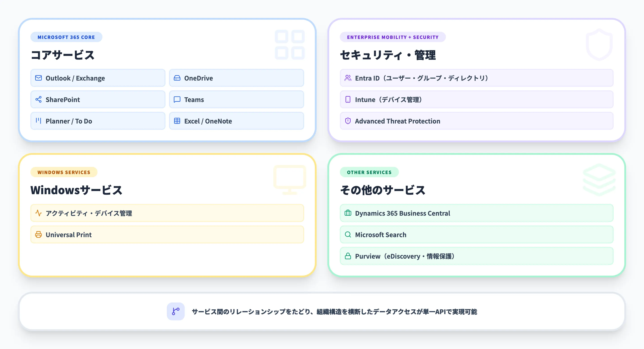Select the MICROSOFT 365 CORE badge
The height and width of the screenshot is (349, 644).
[66, 37]
